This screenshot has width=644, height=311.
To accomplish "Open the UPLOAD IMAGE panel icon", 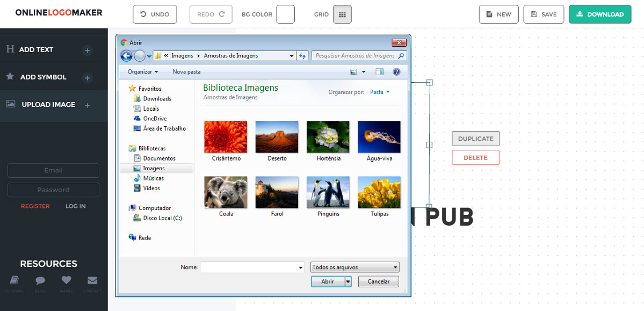I will (10, 104).
